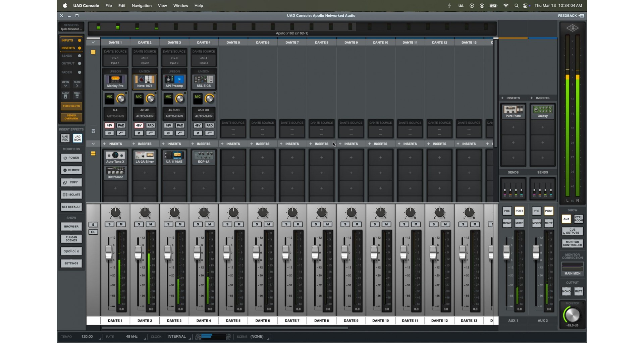
Task: Click the Dante 1 channel fader
Action: click(108, 252)
